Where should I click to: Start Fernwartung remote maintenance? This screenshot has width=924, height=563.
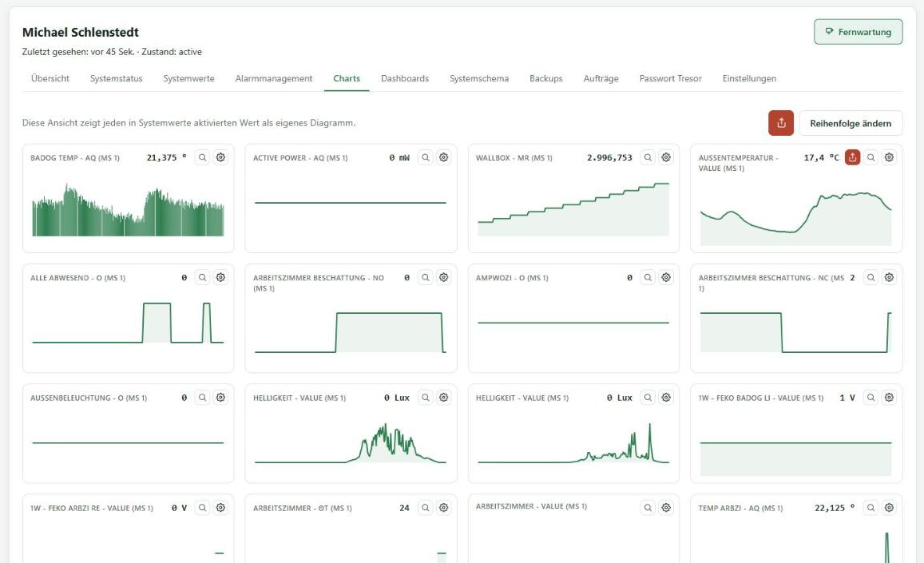858,32
